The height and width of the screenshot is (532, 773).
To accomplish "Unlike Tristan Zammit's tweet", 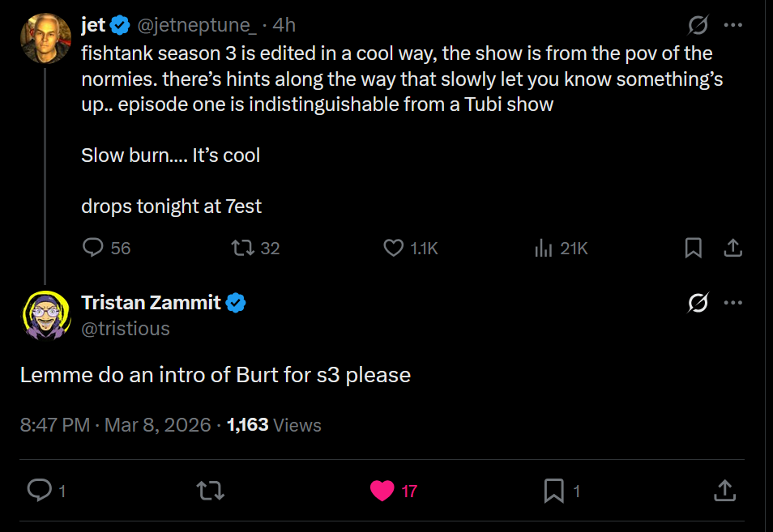I will [382, 490].
